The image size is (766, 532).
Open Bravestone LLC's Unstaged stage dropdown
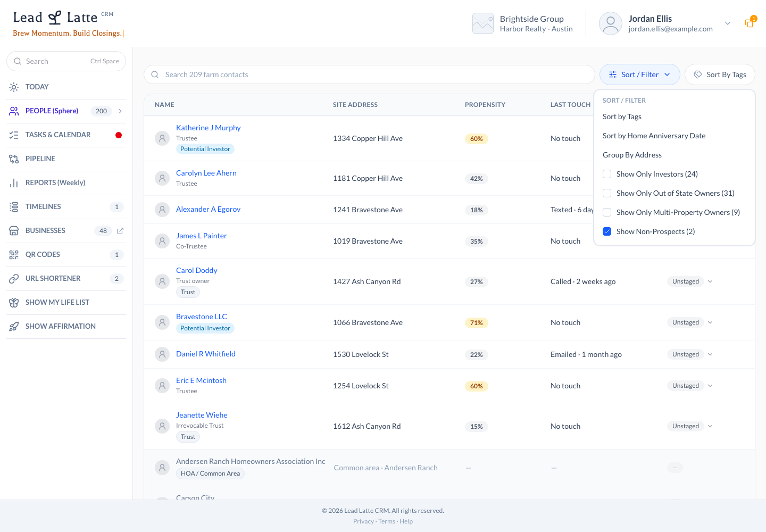coord(690,322)
